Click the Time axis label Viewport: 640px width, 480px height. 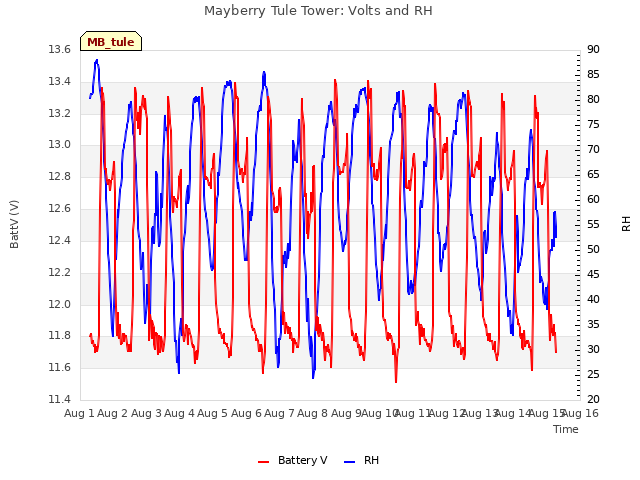(x=566, y=429)
